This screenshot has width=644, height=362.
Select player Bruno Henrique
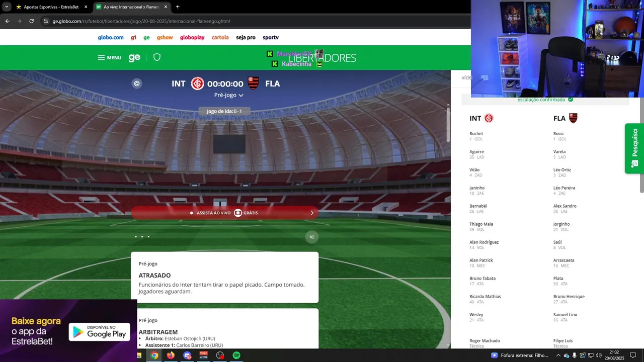pos(569,297)
